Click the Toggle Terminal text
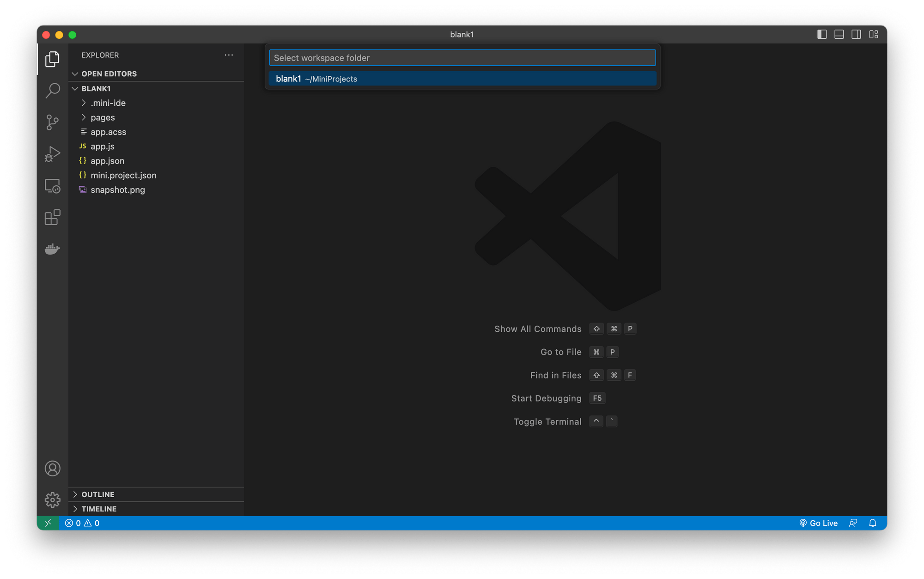 pos(547,421)
